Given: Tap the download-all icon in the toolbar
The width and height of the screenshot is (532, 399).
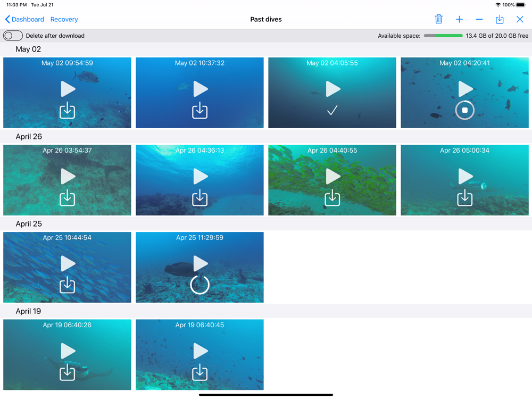Looking at the screenshot, I should click(x=500, y=19).
